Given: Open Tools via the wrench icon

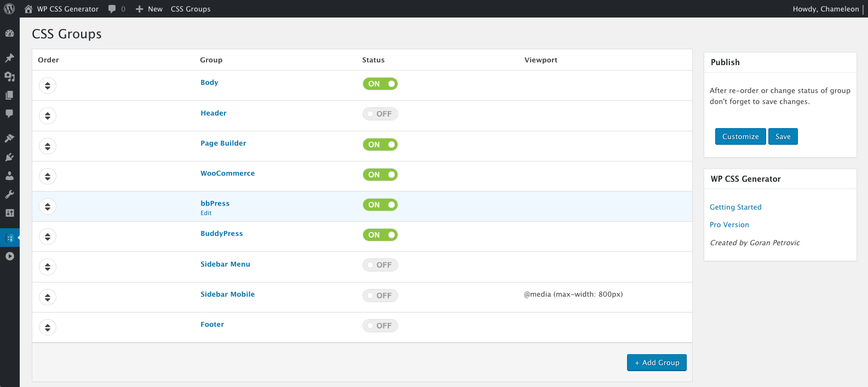Looking at the screenshot, I should pos(9,194).
